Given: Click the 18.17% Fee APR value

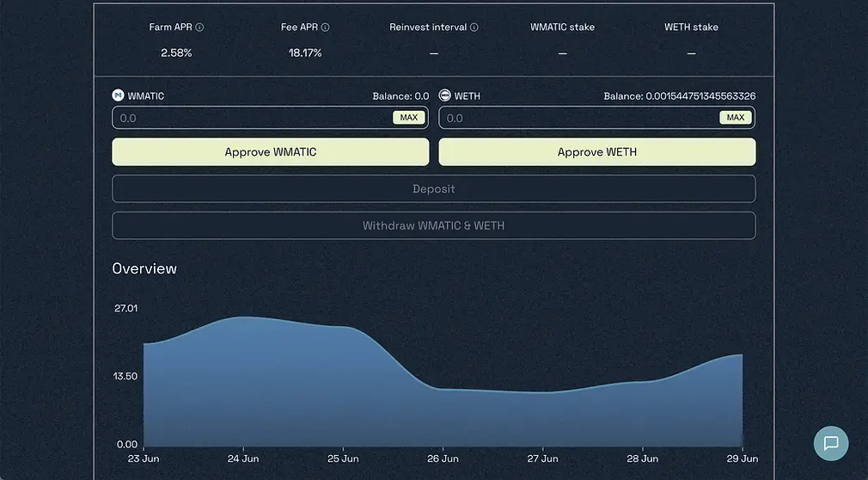Looking at the screenshot, I should (x=305, y=53).
